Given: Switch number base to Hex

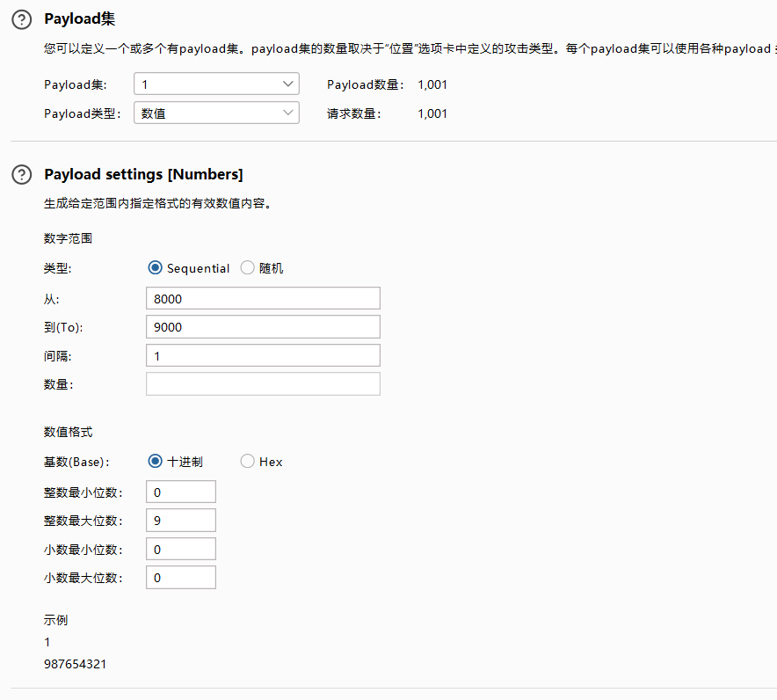Looking at the screenshot, I should [248, 462].
